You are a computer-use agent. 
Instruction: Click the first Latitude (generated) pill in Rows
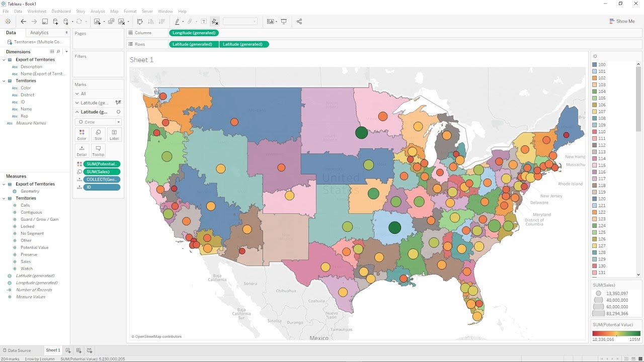pyautogui.click(x=194, y=44)
